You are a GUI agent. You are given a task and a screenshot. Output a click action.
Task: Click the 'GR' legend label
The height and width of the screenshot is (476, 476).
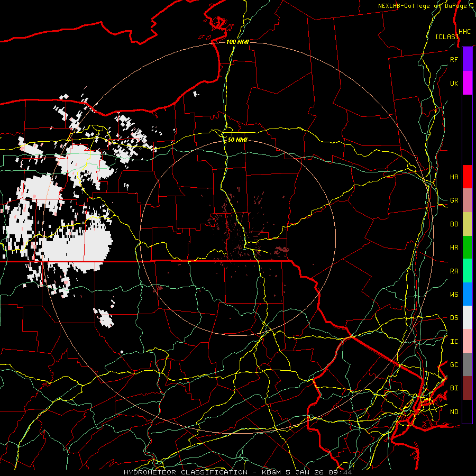(454, 200)
